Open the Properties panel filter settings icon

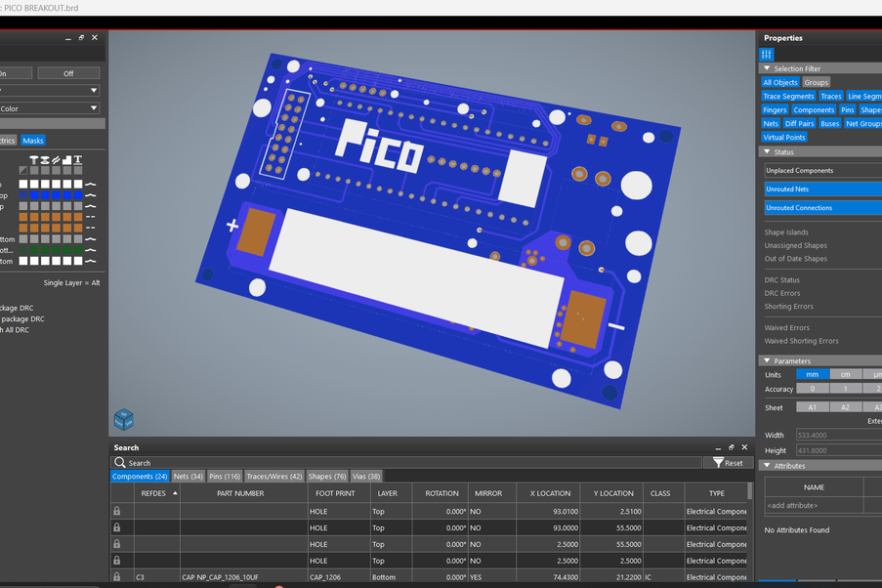pyautogui.click(x=766, y=54)
